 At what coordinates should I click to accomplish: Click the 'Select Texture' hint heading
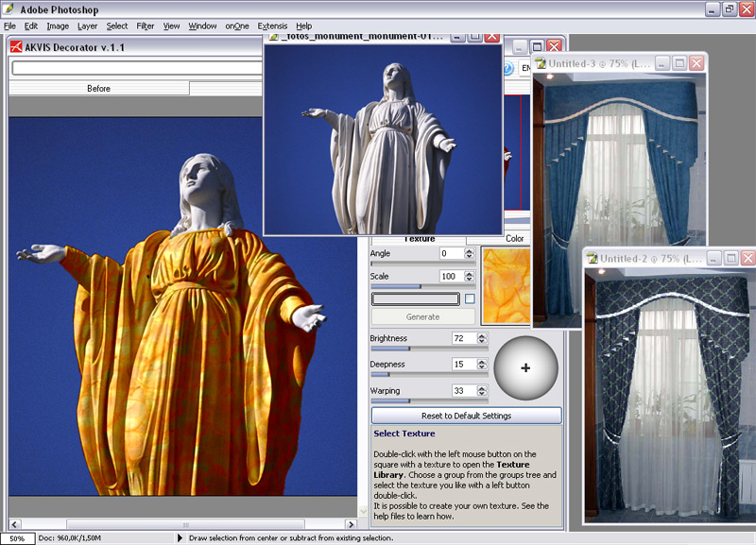(x=404, y=434)
